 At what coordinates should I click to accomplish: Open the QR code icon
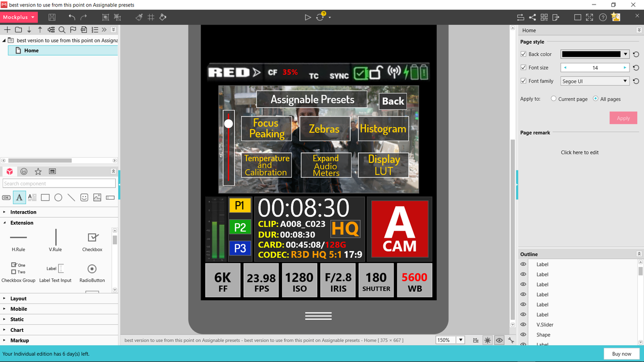[x=544, y=17]
